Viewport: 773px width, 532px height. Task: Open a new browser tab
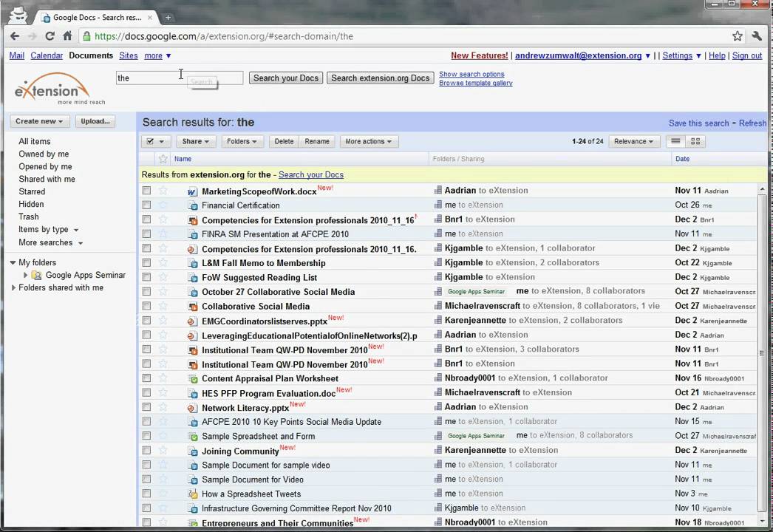[168, 18]
